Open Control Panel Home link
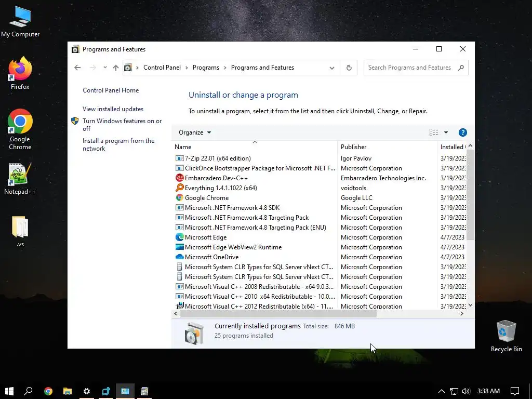Screen dimensions: 532x399 click(111, 90)
